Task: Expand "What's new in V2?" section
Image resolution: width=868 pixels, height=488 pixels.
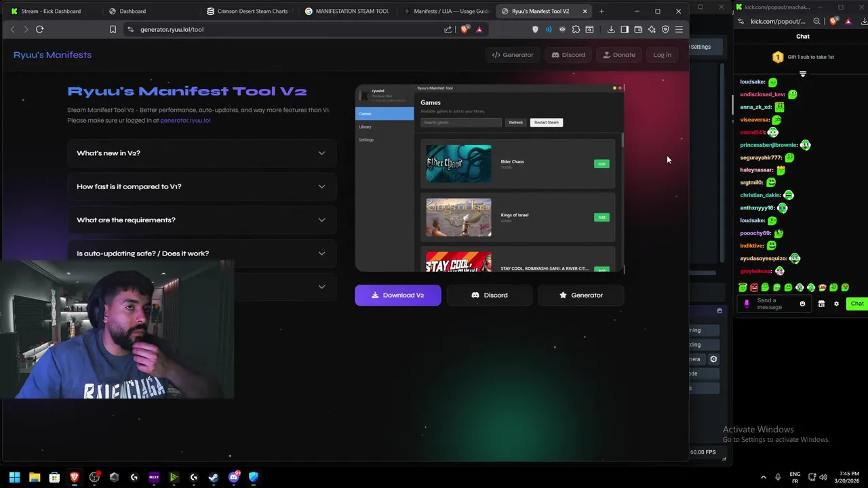Action: 201,153
